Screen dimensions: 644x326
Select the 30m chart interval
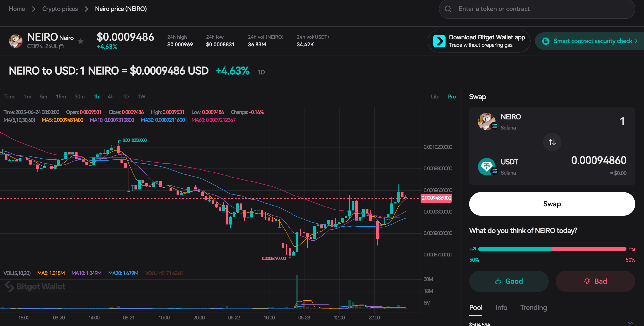pos(80,97)
